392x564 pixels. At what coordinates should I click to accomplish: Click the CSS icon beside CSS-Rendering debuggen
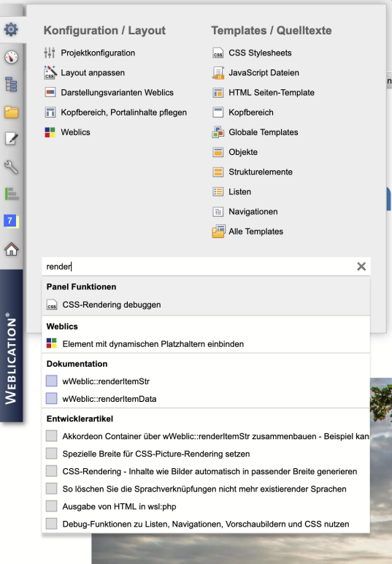(x=52, y=305)
